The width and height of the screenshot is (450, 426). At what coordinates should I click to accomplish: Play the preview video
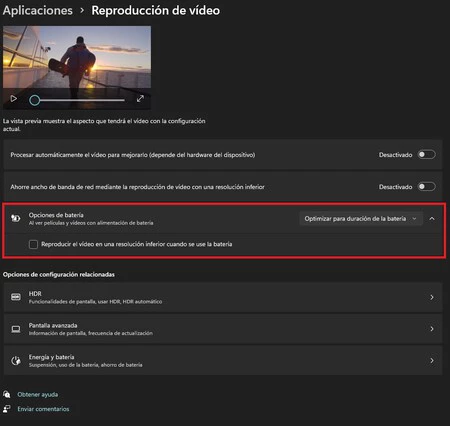tap(14, 99)
